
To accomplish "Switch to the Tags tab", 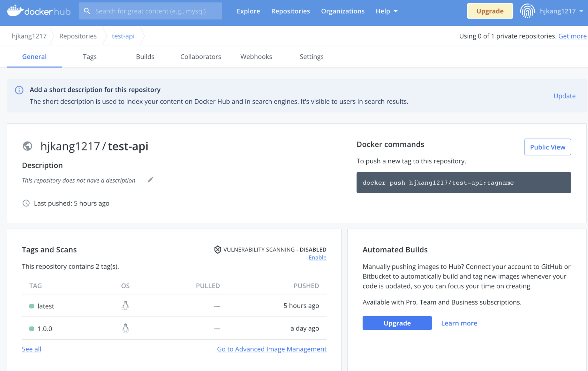I will (90, 57).
